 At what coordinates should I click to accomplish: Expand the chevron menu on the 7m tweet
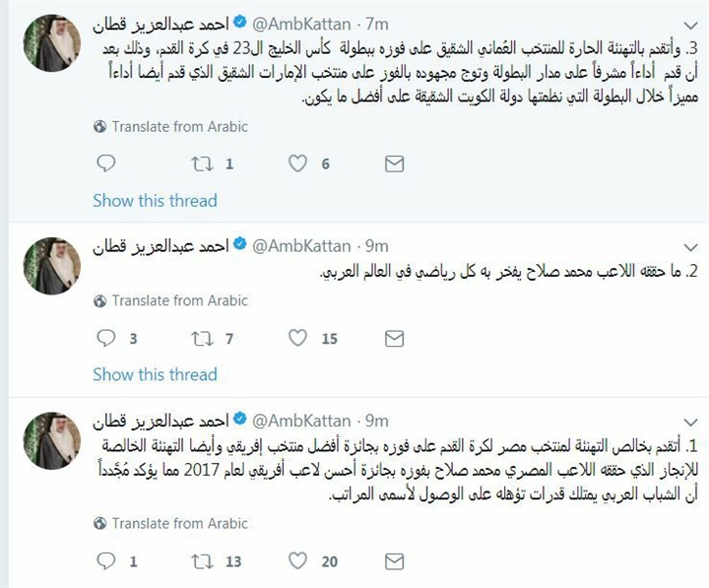tap(690, 26)
